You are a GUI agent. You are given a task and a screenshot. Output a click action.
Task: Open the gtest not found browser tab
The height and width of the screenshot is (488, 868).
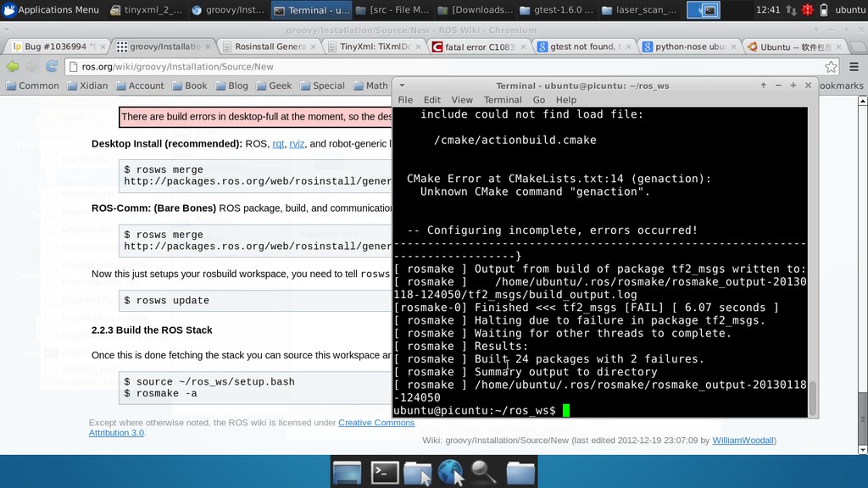585,47
